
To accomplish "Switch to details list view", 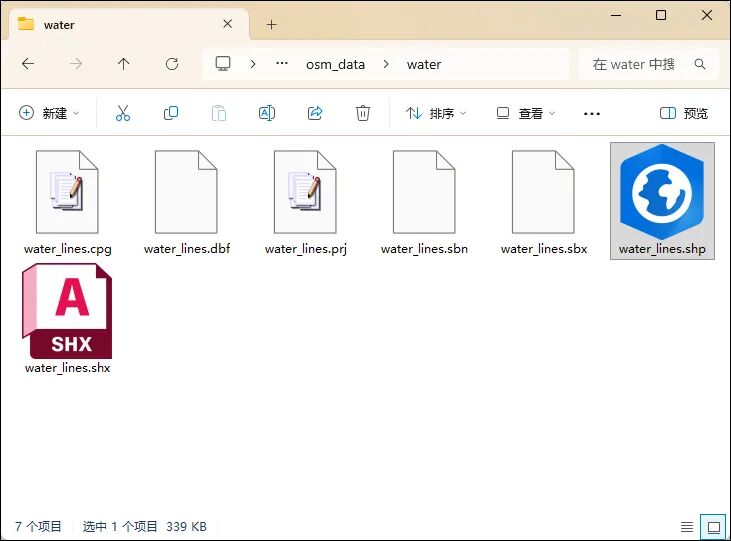I will point(687,527).
